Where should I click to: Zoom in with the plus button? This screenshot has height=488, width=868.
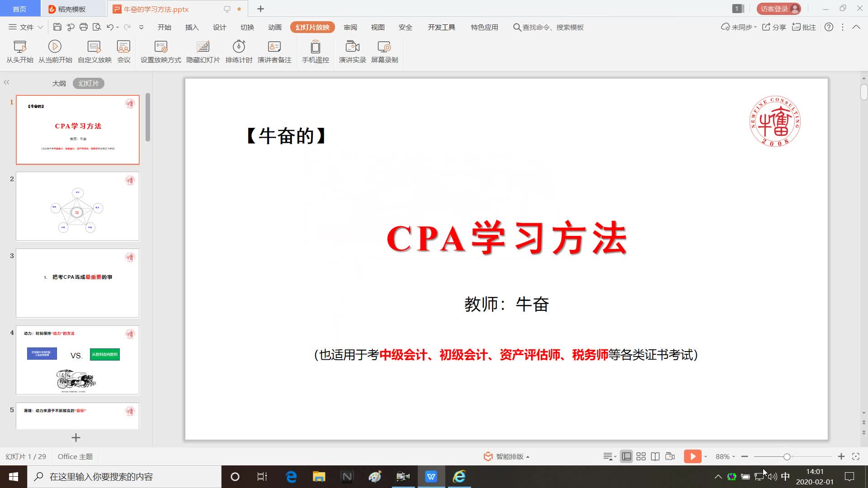click(x=841, y=456)
